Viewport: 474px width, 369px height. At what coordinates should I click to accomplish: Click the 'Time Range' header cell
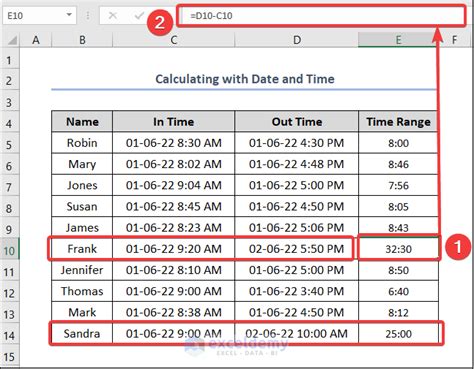point(398,121)
